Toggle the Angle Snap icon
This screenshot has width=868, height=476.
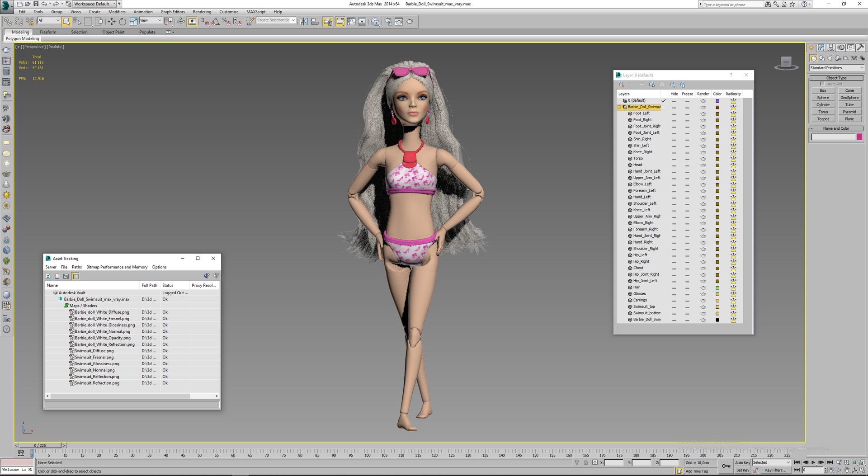pos(216,21)
